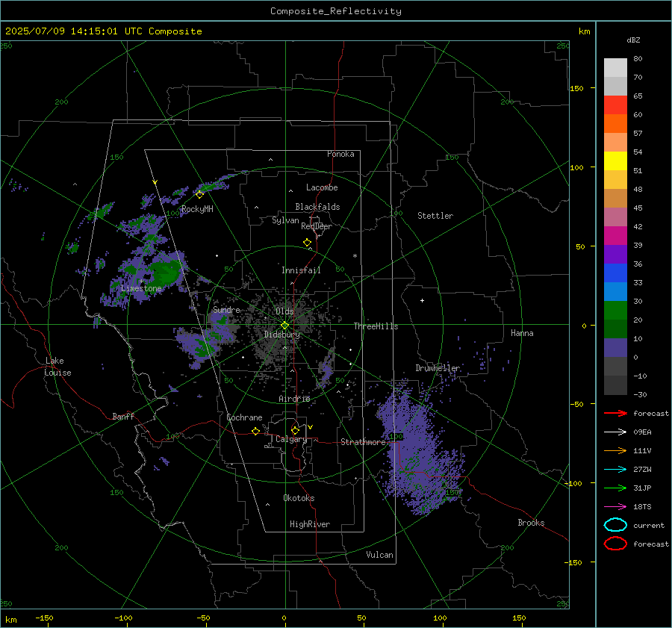Click the Banff town label

pyautogui.click(x=123, y=416)
